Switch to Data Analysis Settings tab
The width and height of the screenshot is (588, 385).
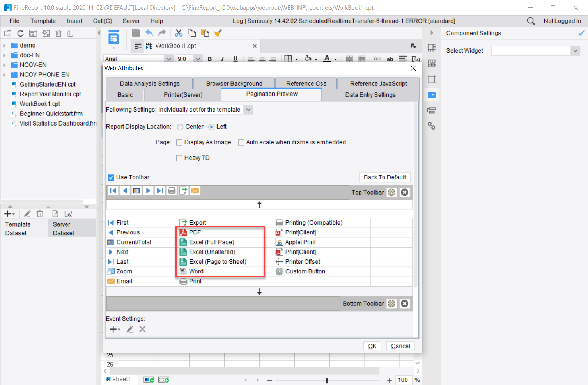149,83
